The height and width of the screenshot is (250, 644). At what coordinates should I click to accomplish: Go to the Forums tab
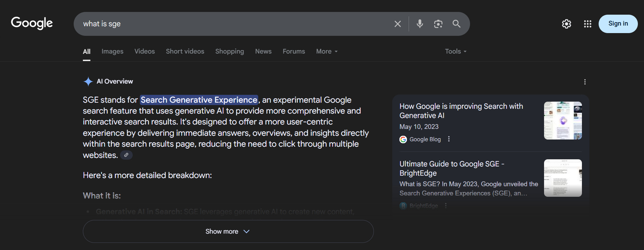pos(294,52)
